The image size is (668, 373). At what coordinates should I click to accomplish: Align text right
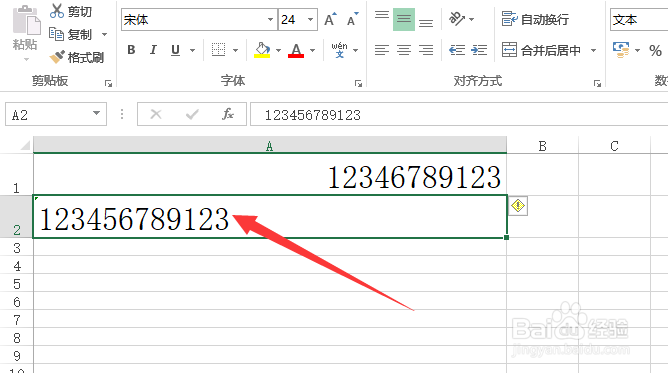[426, 50]
